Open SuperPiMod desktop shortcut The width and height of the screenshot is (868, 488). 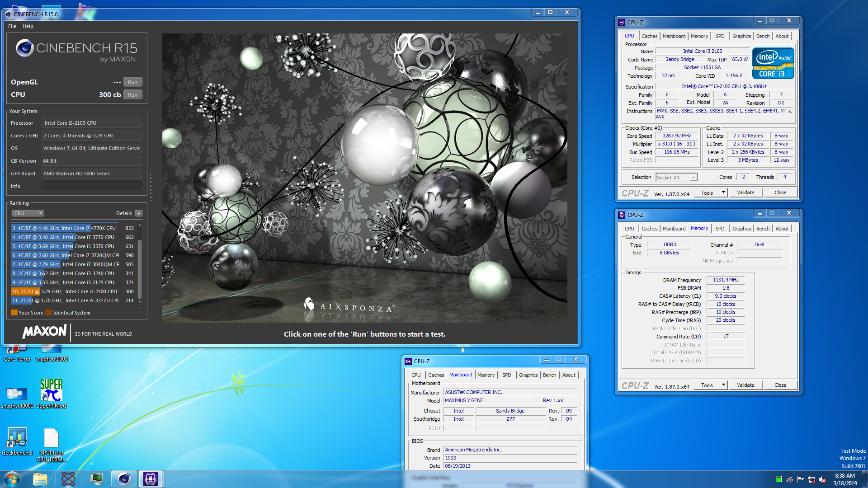pos(51,393)
